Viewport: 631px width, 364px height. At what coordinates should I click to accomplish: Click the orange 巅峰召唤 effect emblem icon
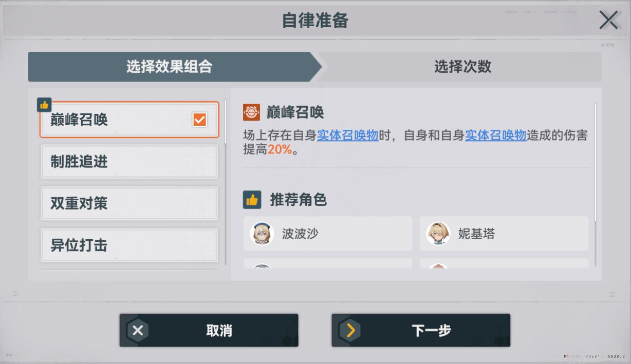coord(252,112)
